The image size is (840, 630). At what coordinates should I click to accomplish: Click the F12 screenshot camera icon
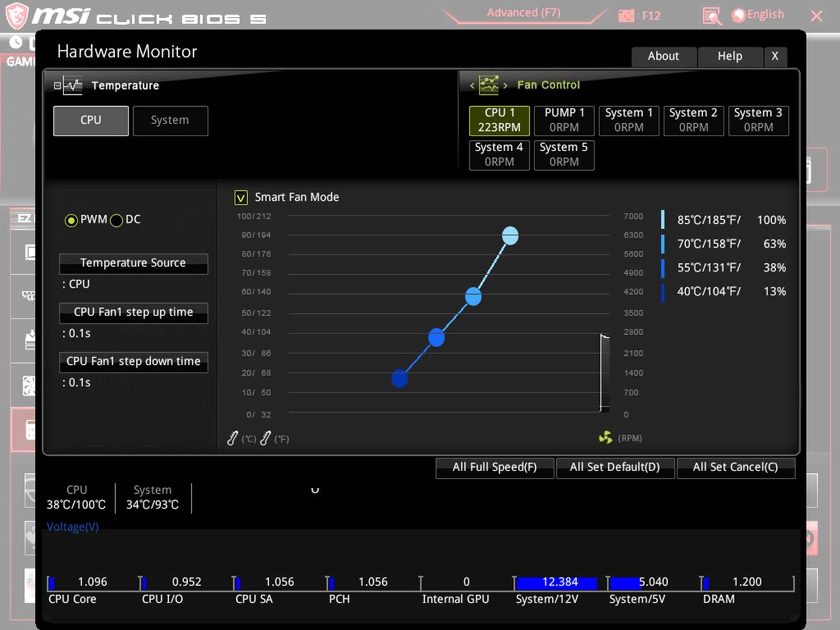(x=626, y=16)
